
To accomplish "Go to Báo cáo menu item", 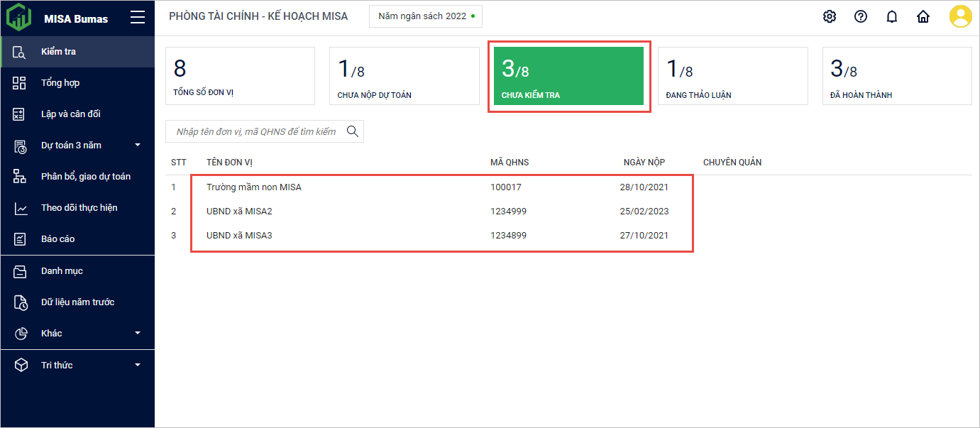I will coord(57,239).
